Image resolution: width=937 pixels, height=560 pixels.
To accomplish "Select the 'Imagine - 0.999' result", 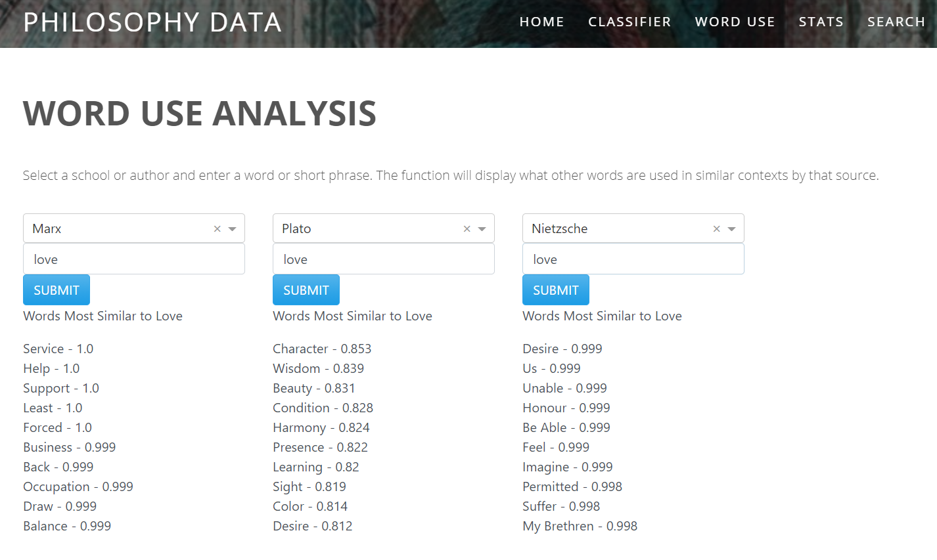I will click(568, 467).
